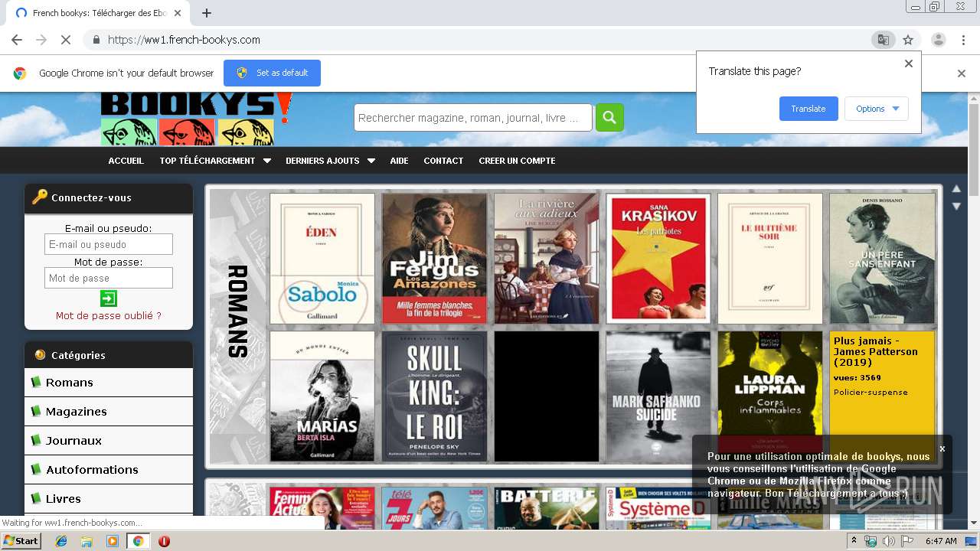The height and width of the screenshot is (551, 980).
Task: Open the Aide menu item
Action: point(399,161)
